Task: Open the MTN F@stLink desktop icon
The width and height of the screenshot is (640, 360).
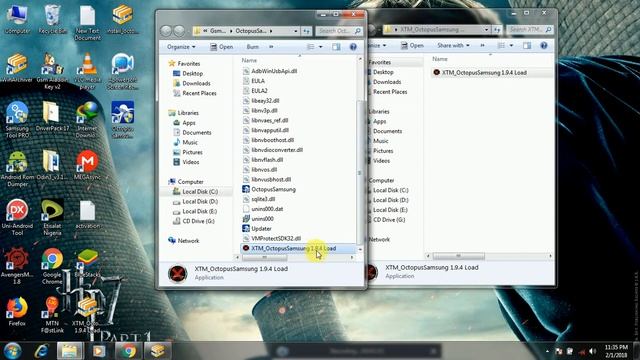Action: (52, 314)
